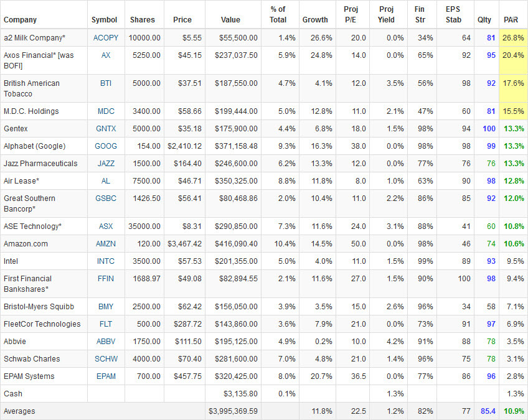Viewport: 528px width, 420px height.
Task: Sort by the EPS Stab header
Action: [x=453, y=14]
